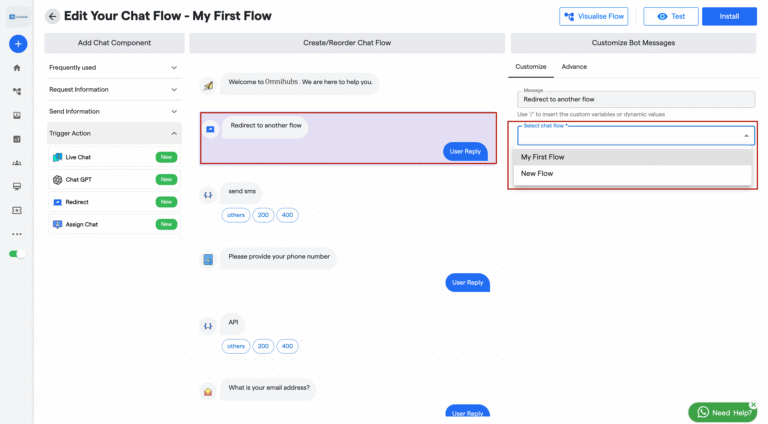Click the redirect icon beside Redirect to another flow
The height and width of the screenshot is (424, 768).
coord(210,129)
